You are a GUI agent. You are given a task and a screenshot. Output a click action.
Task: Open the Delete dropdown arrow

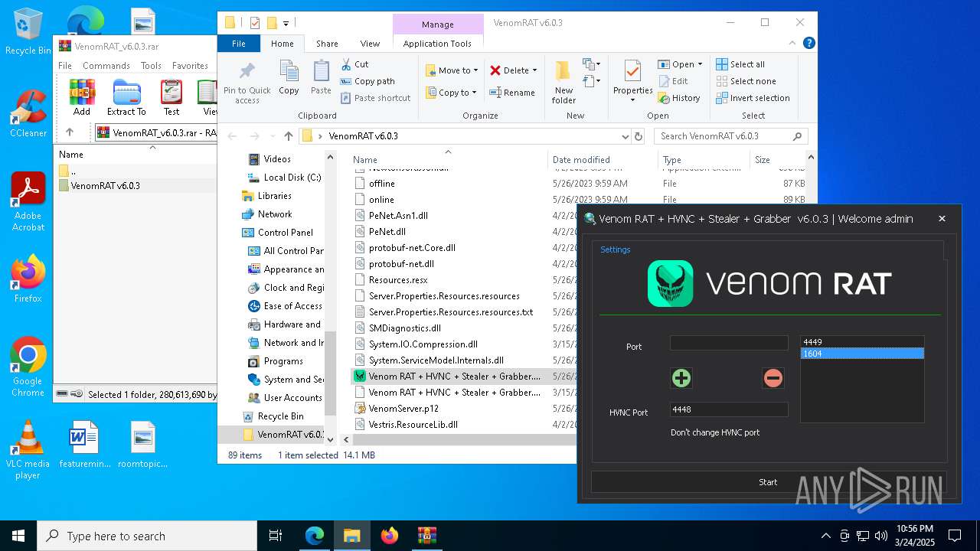point(534,70)
